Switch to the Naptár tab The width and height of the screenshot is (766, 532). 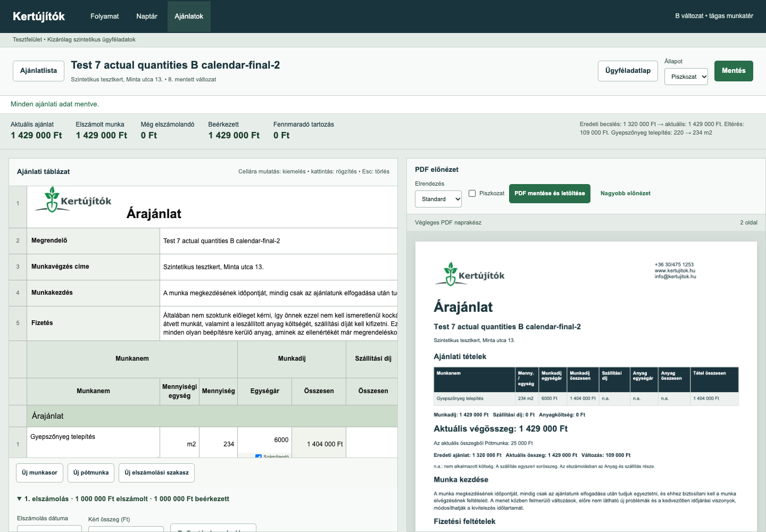pos(147,16)
